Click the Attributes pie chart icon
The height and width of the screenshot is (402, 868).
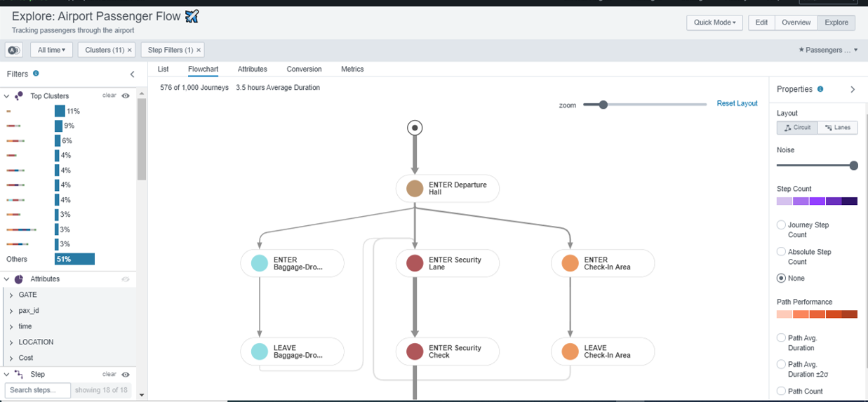pos(19,279)
